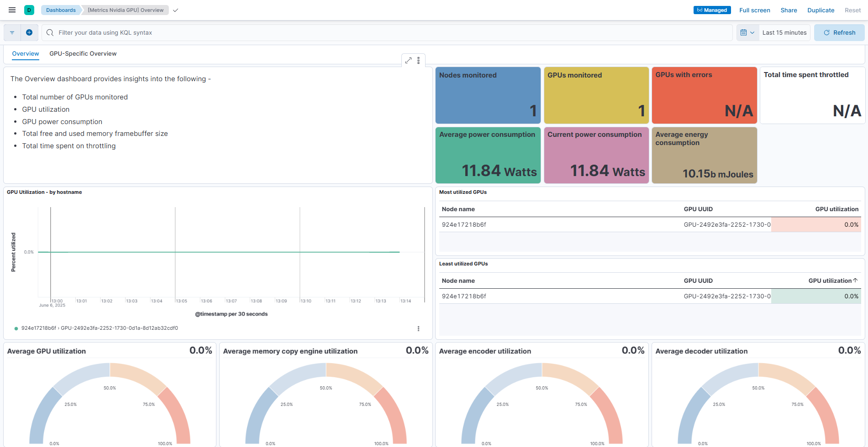Open the main navigation hamburger menu
This screenshot has height=447, width=868.
click(12, 10)
